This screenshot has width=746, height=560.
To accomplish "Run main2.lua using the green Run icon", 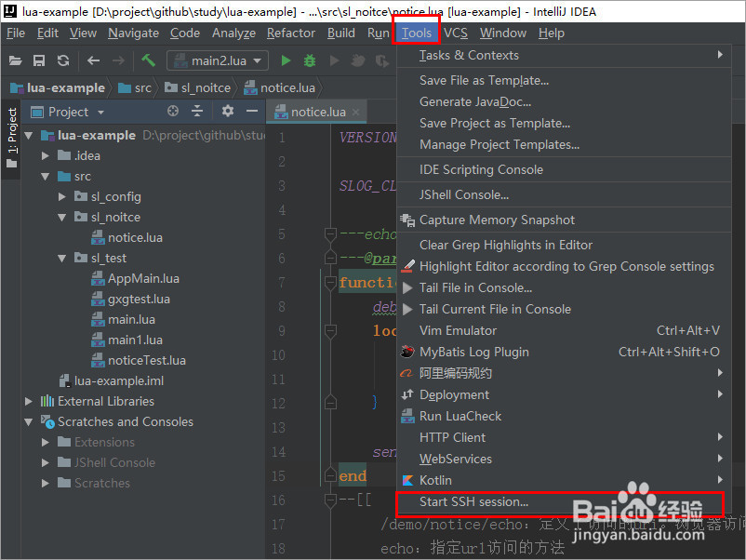I will point(286,59).
